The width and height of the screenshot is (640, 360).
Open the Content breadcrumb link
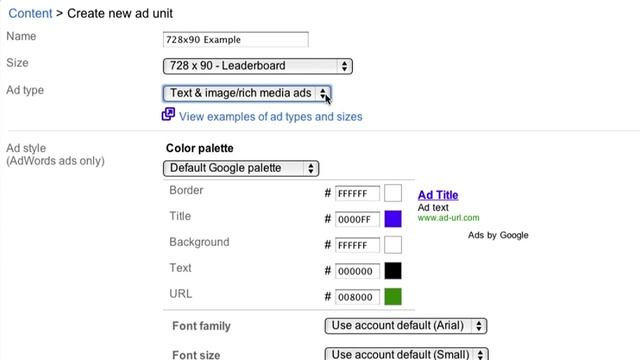(30, 13)
